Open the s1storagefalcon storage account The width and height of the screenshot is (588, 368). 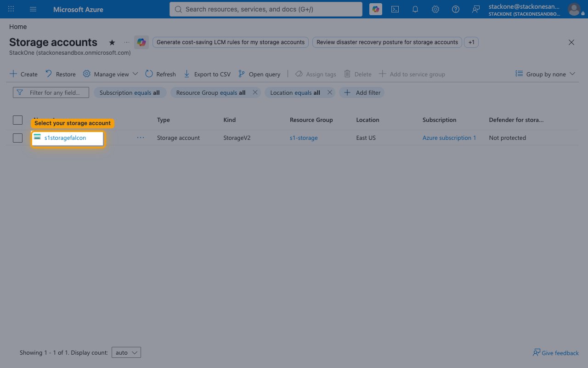coord(65,138)
